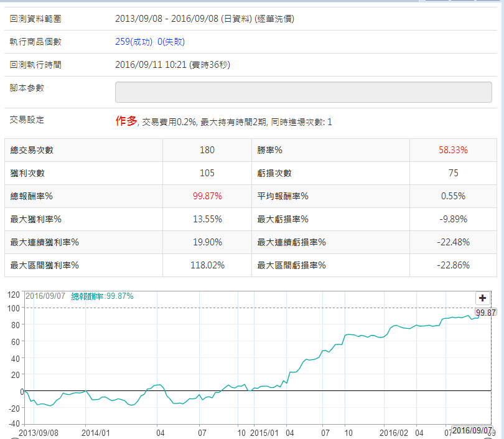
Task: Select the 99.87% total return table cell
Action: click(207, 196)
